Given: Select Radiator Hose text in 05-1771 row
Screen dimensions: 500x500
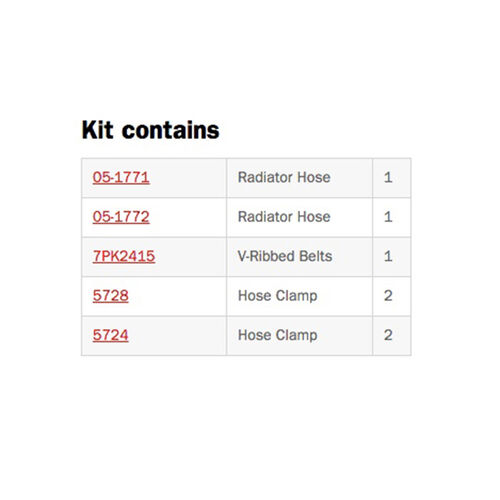Looking at the screenshot, I should click(x=284, y=177).
